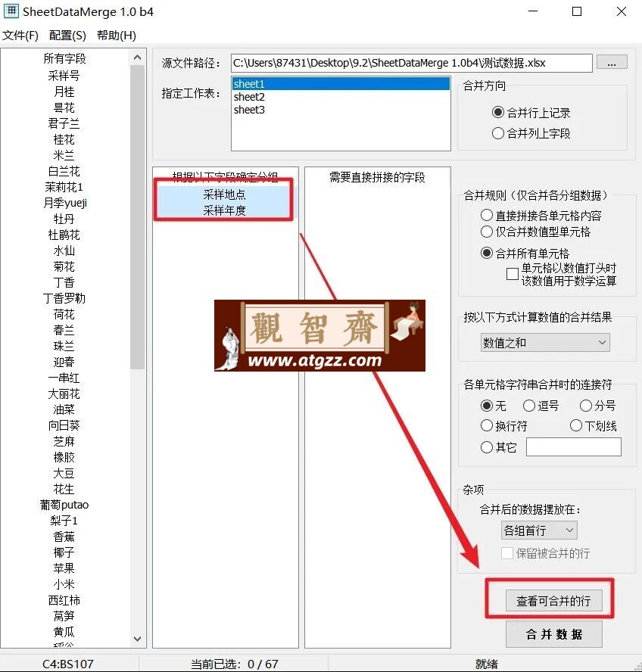Select sheet1 in worksheet list
Image resolution: width=642 pixels, height=672 pixels.
(341, 83)
